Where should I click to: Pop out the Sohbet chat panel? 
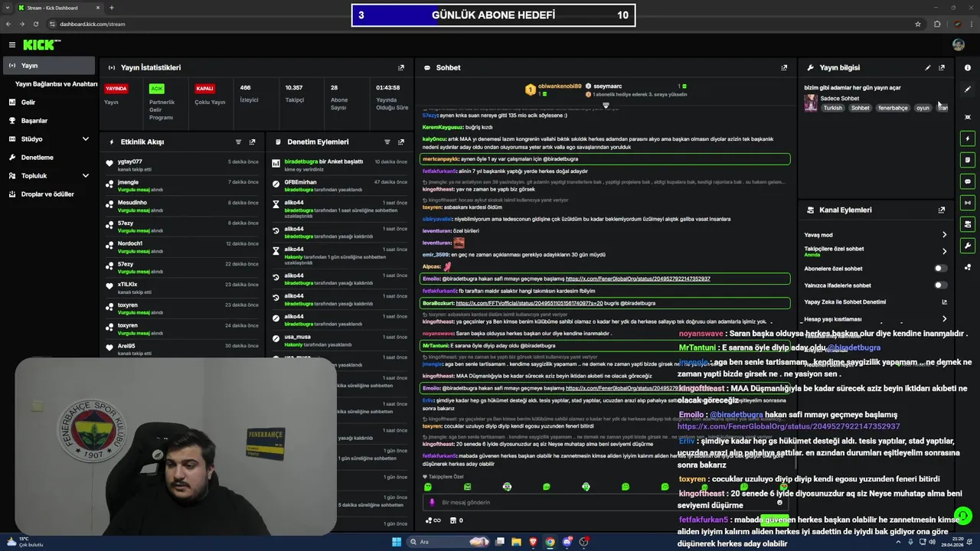tap(784, 67)
